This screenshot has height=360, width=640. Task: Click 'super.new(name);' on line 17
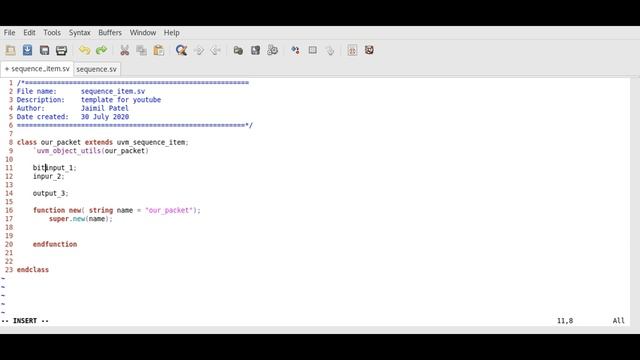(x=81, y=219)
